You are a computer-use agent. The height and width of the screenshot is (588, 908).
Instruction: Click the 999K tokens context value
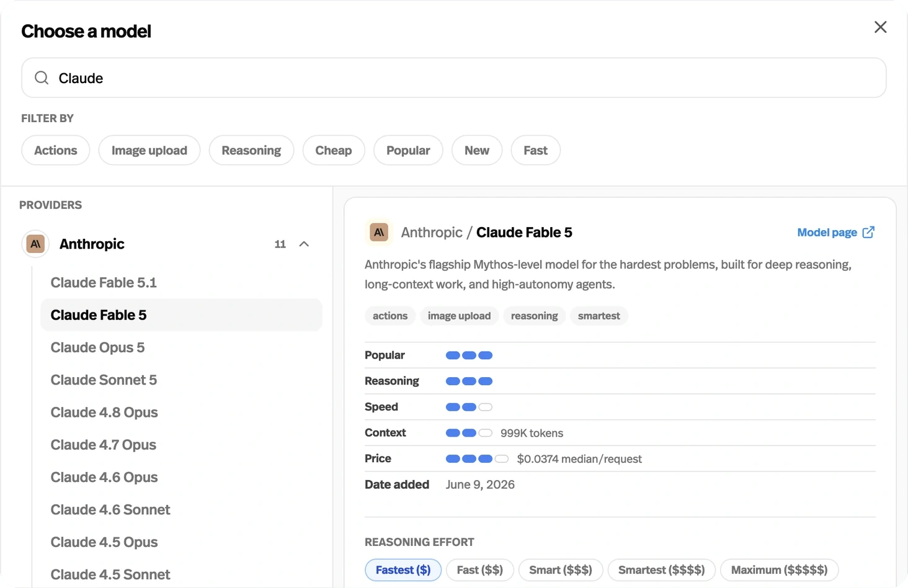(x=532, y=433)
